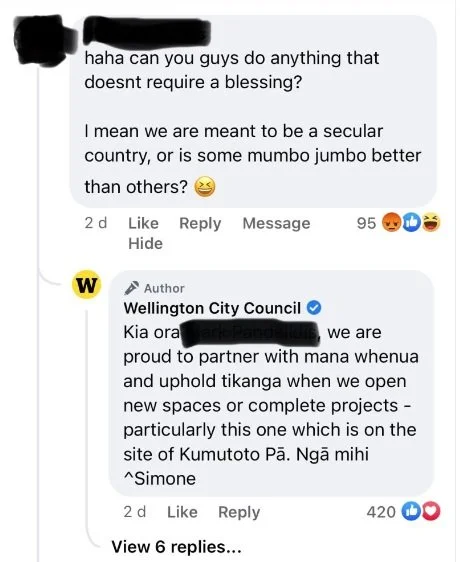Open Wellington City Council profile name link
This screenshot has width=471, height=562.
tap(212, 308)
